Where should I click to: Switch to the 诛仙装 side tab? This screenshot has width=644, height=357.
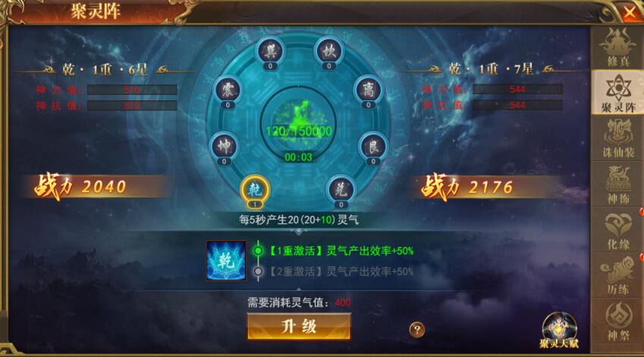pyautogui.click(x=617, y=137)
